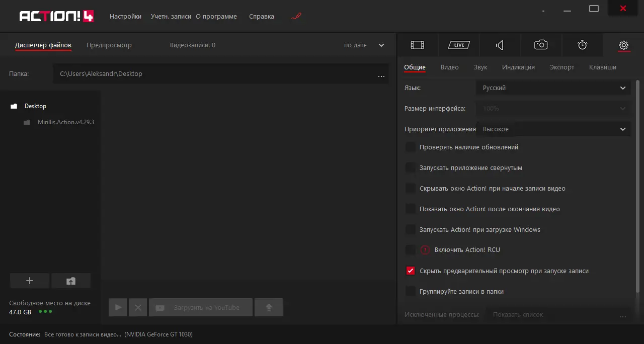Switch to Общие settings tab

point(415,67)
